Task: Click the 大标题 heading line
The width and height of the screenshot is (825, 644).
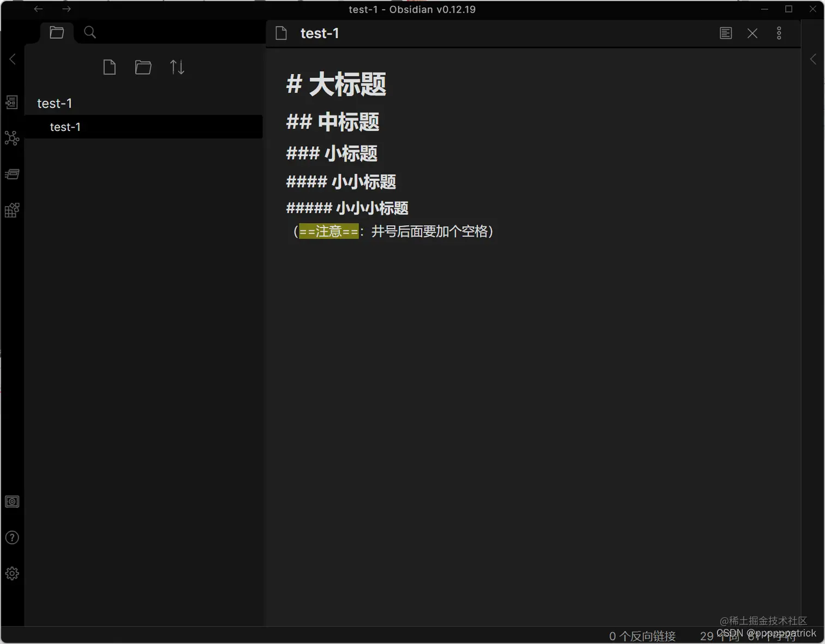Action: coord(336,85)
